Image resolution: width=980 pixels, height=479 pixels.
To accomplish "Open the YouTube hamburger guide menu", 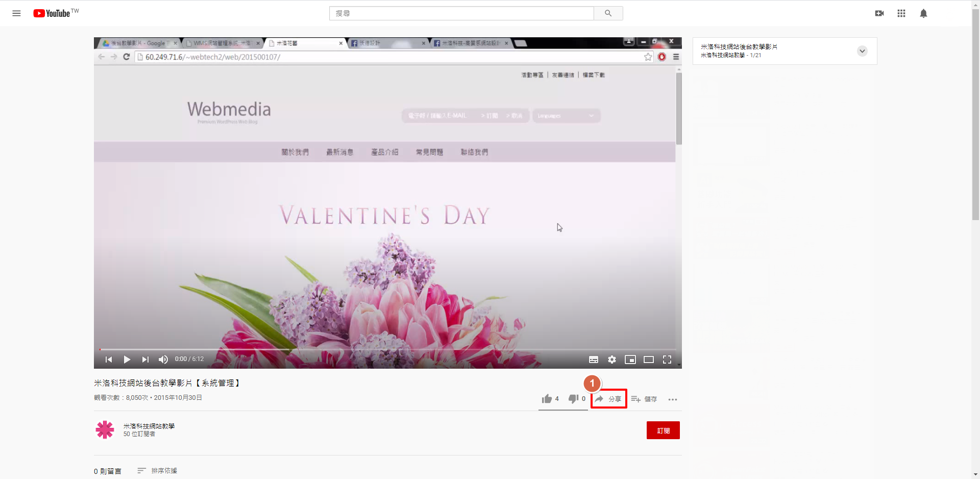I will pos(16,13).
